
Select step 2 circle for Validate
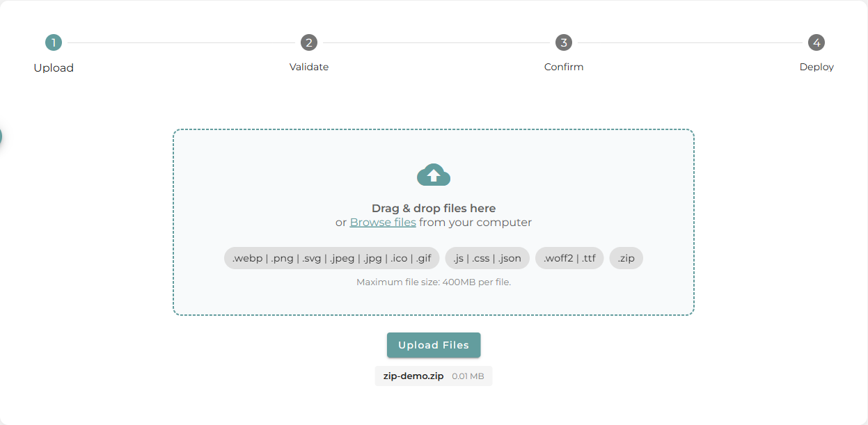309,42
